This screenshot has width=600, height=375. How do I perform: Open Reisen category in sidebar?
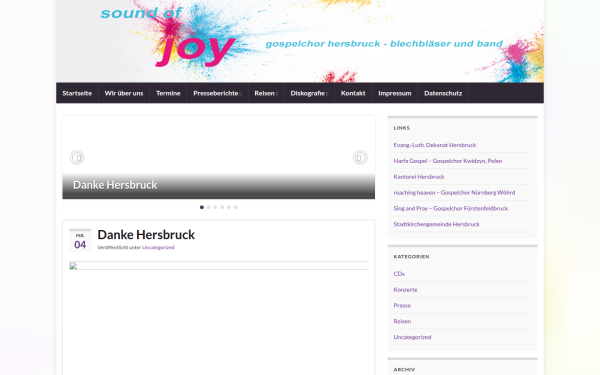pos(402,321)
